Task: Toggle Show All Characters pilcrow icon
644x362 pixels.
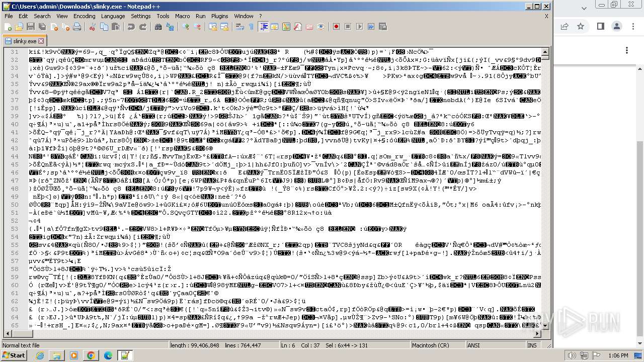Action: pos(251,27)
